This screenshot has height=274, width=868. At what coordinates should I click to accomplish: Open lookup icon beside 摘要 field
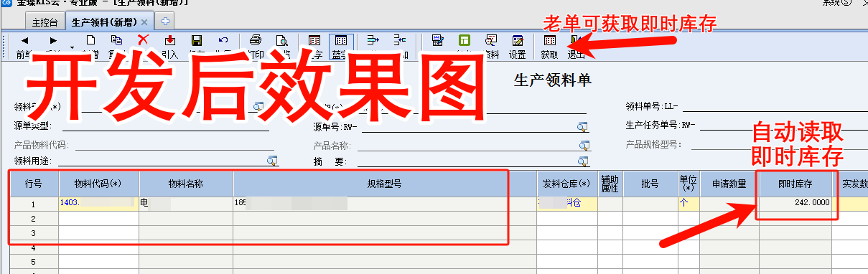(x=584, y=161)
